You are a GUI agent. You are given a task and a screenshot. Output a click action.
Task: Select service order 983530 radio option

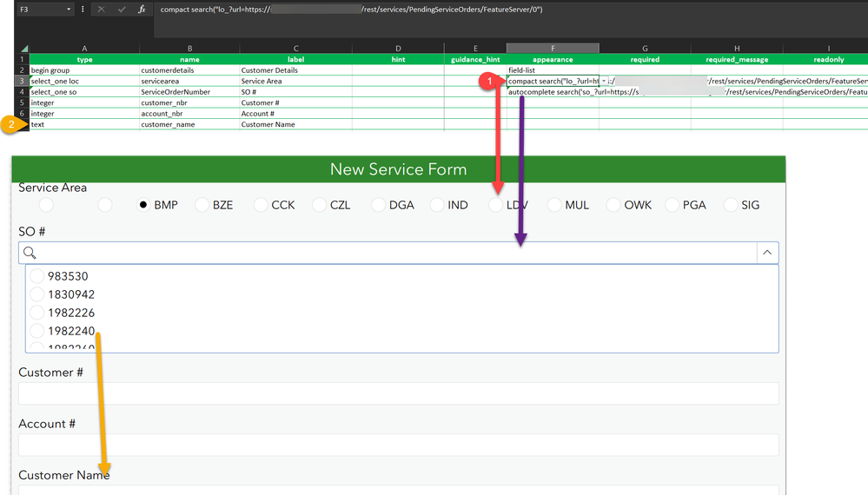37,276
